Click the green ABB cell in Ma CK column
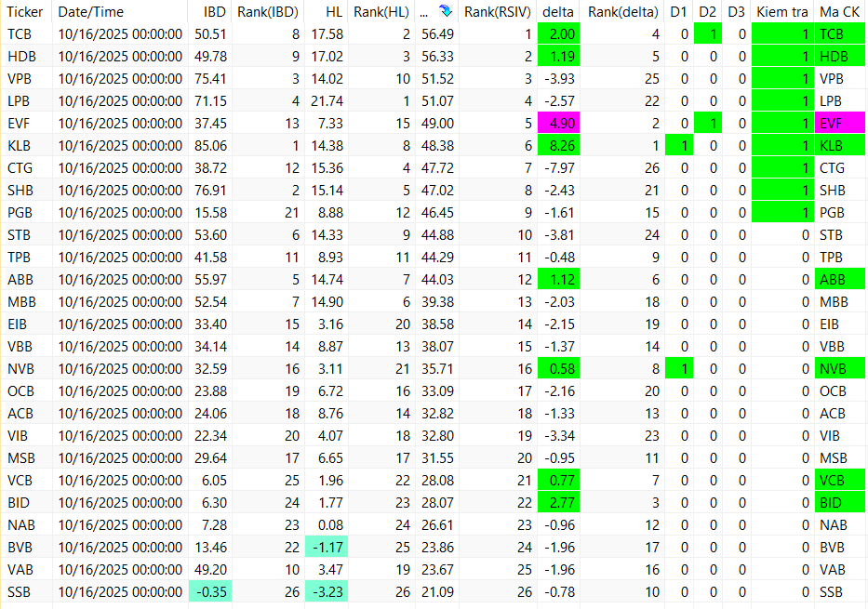Viewport: 868px width, 609px height. point(840,279)
